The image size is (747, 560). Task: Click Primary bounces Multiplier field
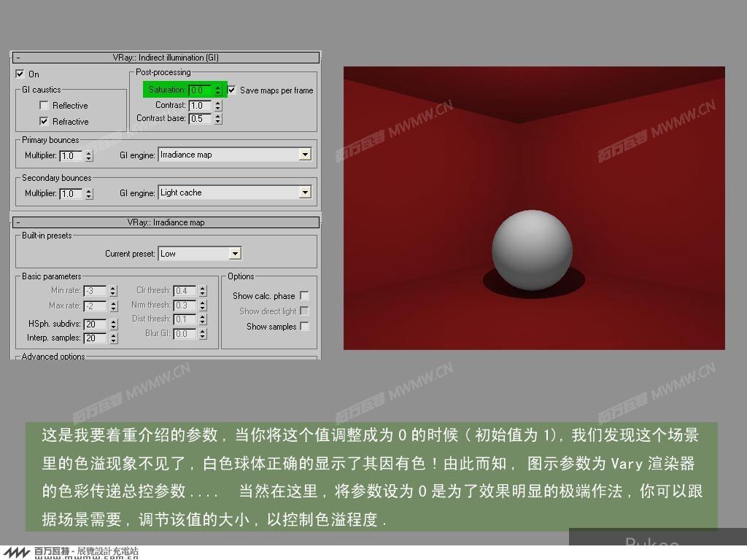[71, 156]
